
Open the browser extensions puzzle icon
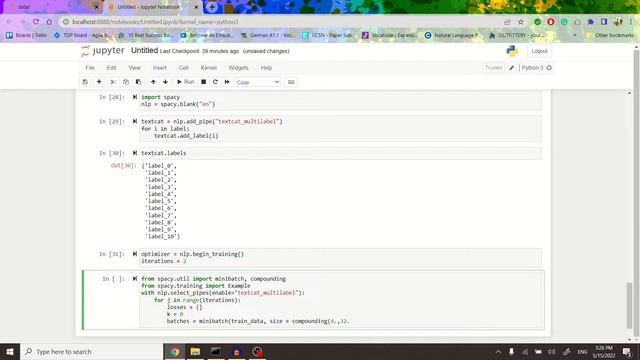click(x=590, y=22)
